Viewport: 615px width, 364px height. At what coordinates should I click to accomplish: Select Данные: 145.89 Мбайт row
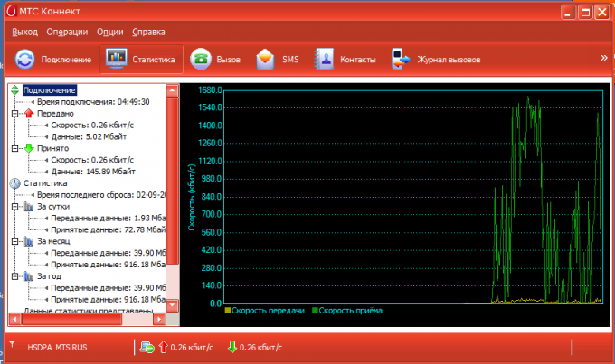[93, 172]
